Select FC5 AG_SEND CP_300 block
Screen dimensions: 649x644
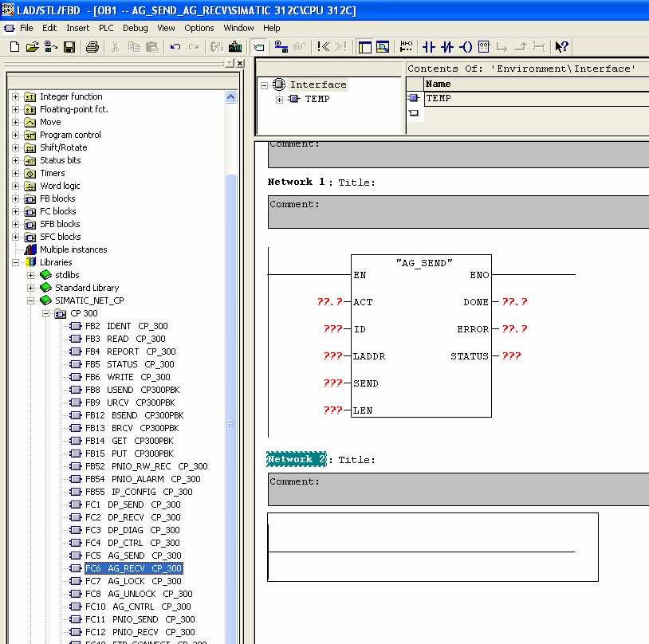(x=133, y=556)
